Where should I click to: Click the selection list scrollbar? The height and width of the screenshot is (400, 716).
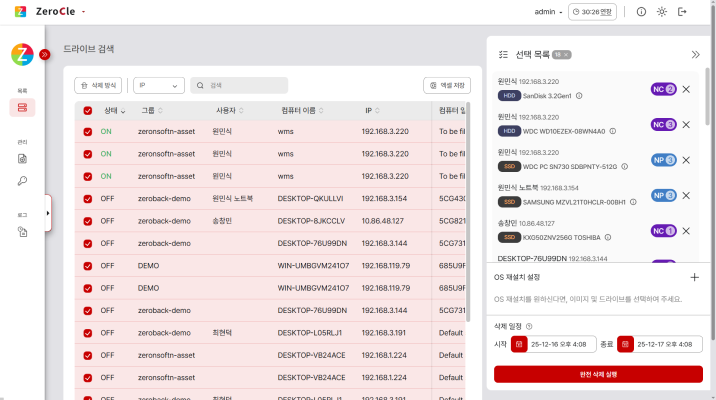point(708,96)
